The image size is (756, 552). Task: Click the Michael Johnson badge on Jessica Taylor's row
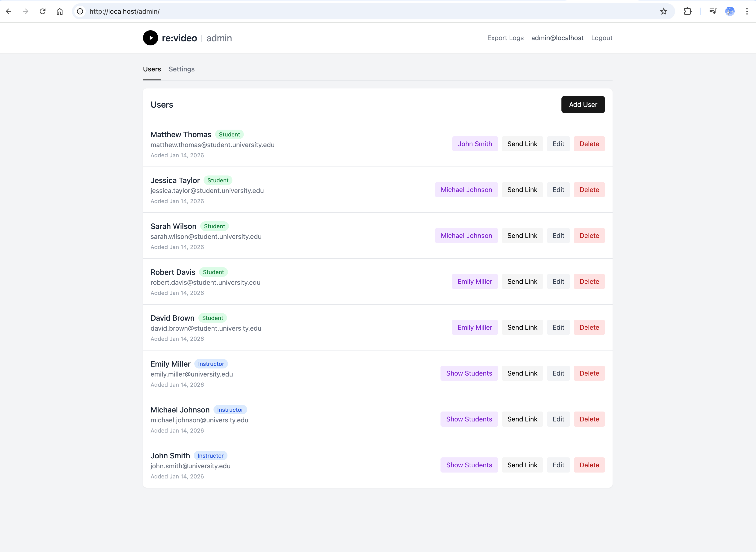pyautogui.click(x=467, y=189)
